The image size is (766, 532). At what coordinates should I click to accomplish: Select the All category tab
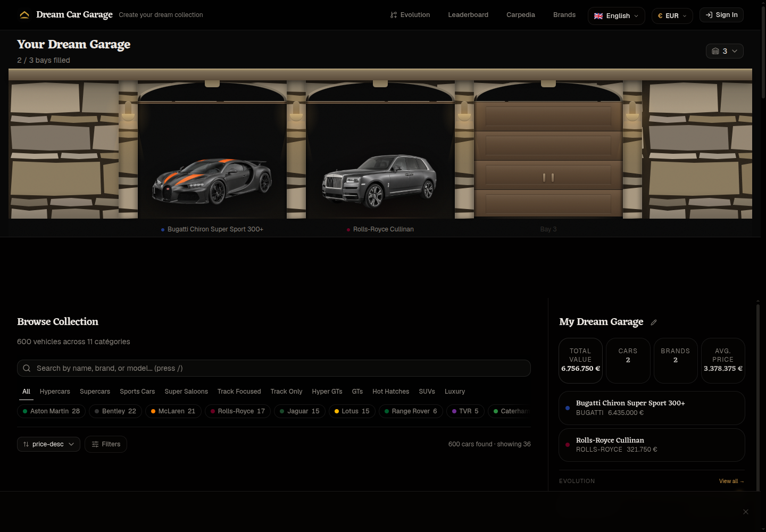pos(26,392)
